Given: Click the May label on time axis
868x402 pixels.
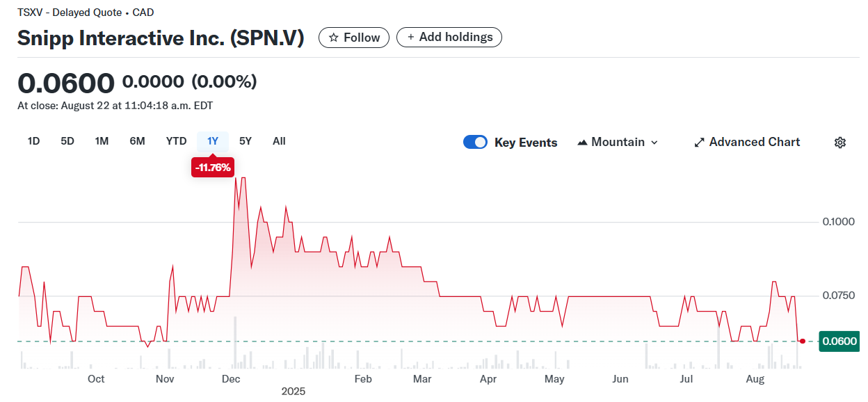Looking at the screenshot, I should click(x=554, y=379).
